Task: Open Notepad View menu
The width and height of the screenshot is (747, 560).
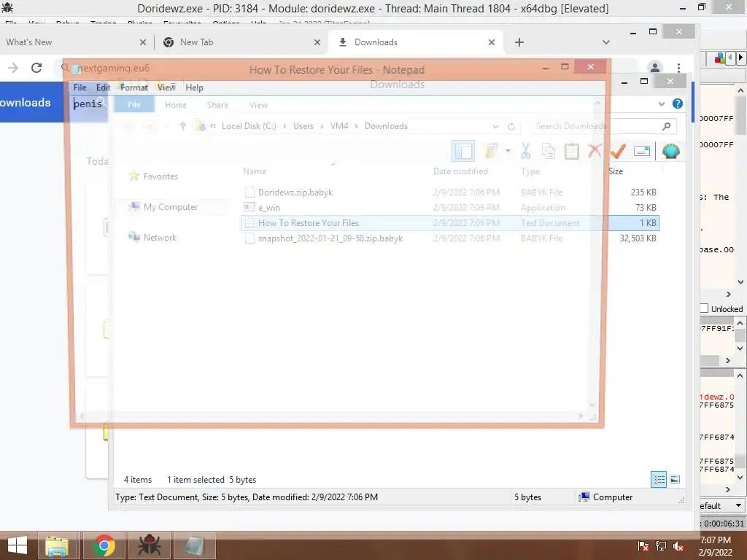Action: point(166,87)
